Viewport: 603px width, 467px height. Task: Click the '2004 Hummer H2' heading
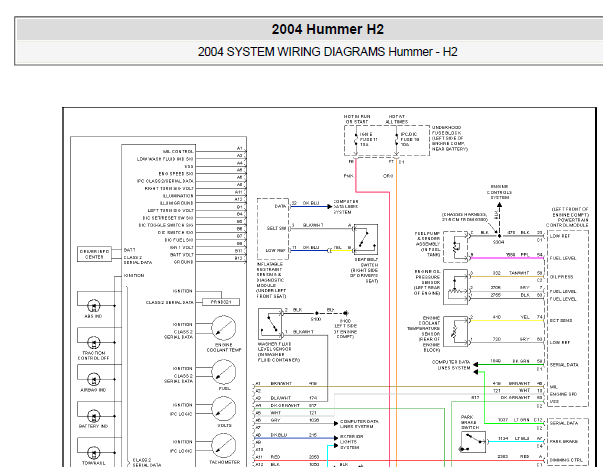point(328,29)
